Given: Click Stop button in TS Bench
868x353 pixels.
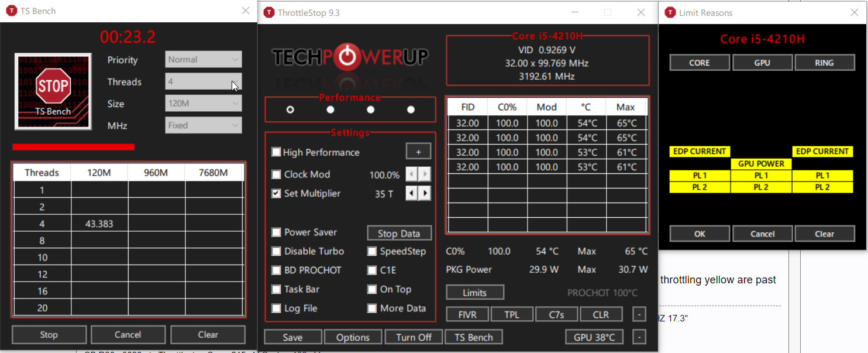Looking at the screenshot, I should tap(49, 335).
